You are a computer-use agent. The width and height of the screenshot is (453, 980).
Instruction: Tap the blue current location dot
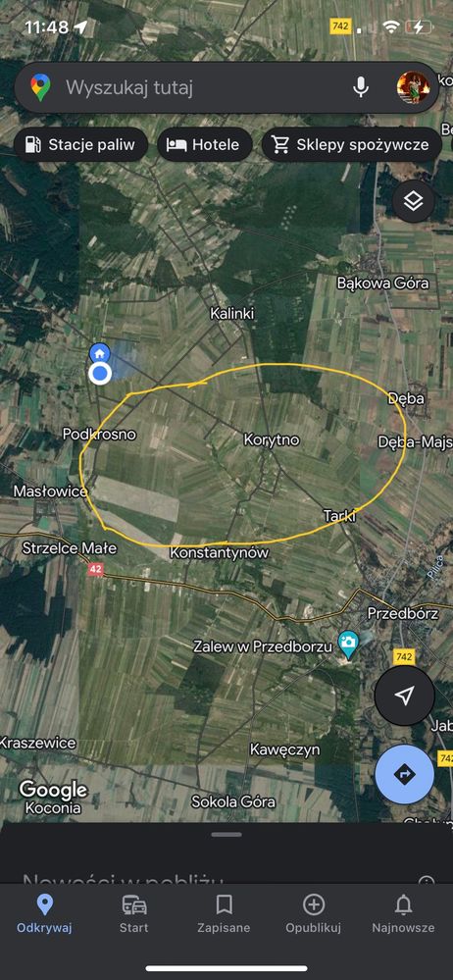tap(99, 375)
